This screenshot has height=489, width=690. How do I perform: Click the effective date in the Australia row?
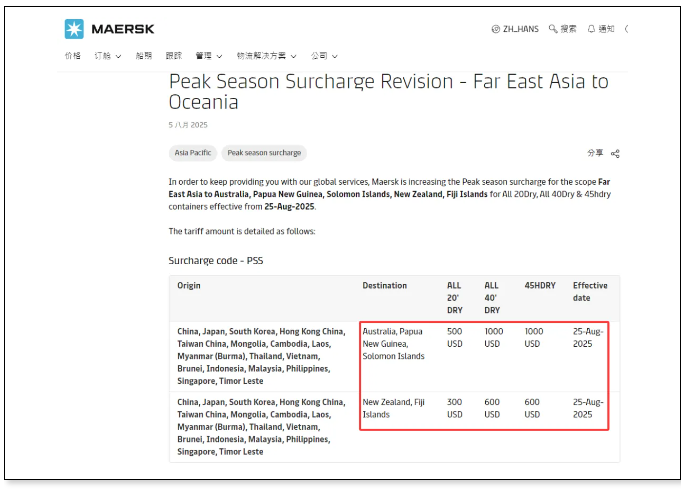[588, 338]
